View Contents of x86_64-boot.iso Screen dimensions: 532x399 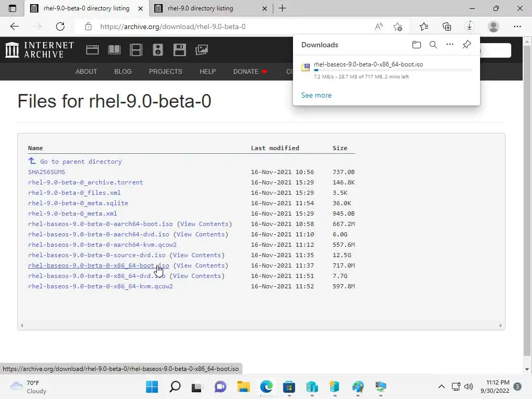(x=201, y=265)
